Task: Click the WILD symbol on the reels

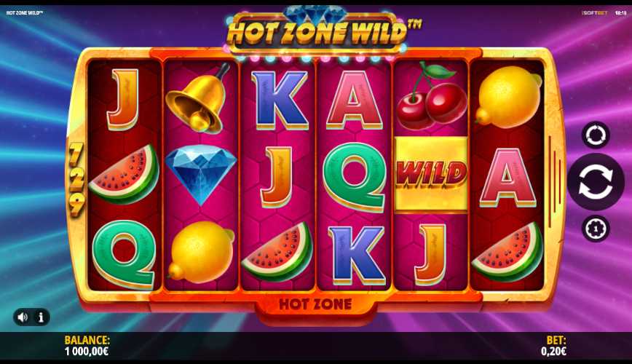Action: (431, 174)
